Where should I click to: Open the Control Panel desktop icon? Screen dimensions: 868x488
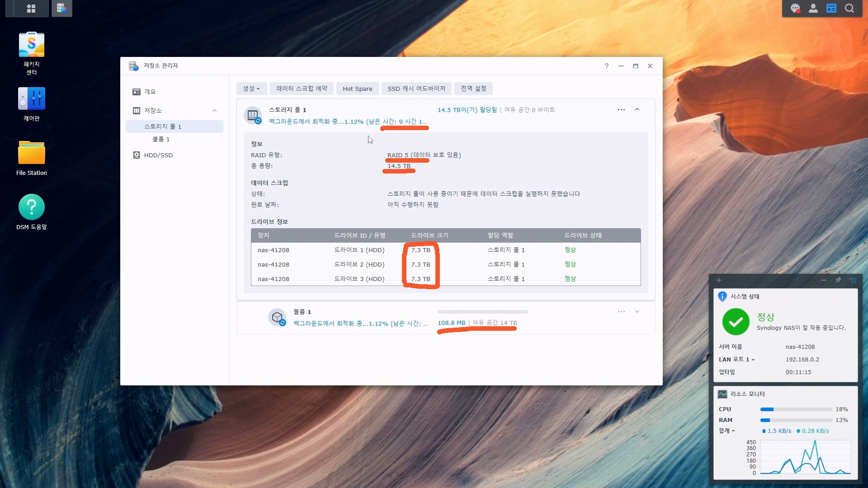point(32,99)
